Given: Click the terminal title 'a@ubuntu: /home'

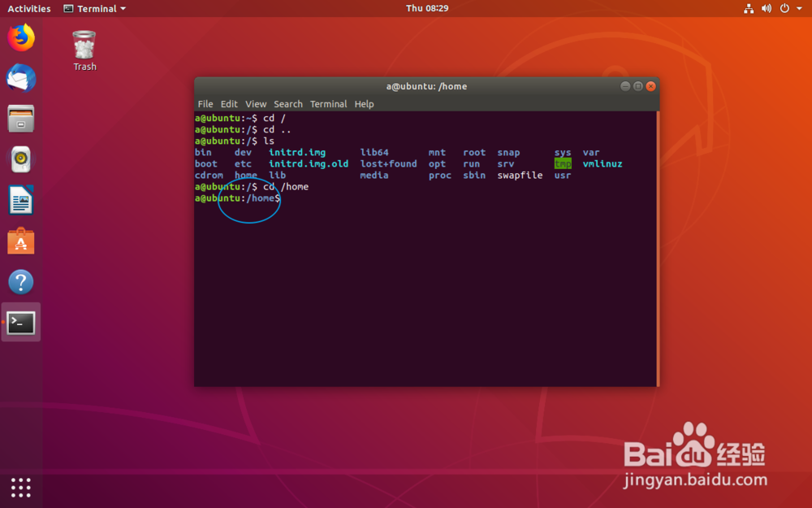Looking at the screenshot, I should click(426, 87).
